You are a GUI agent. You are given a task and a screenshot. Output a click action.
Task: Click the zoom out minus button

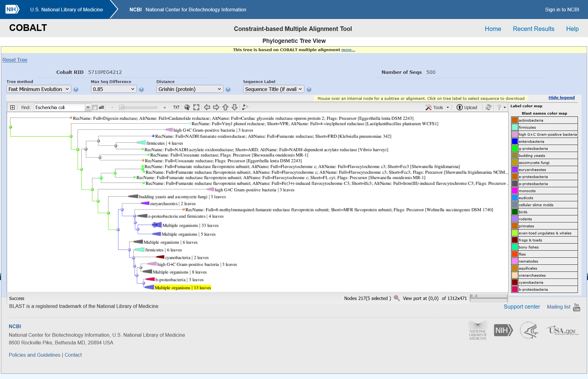[112, 108]
